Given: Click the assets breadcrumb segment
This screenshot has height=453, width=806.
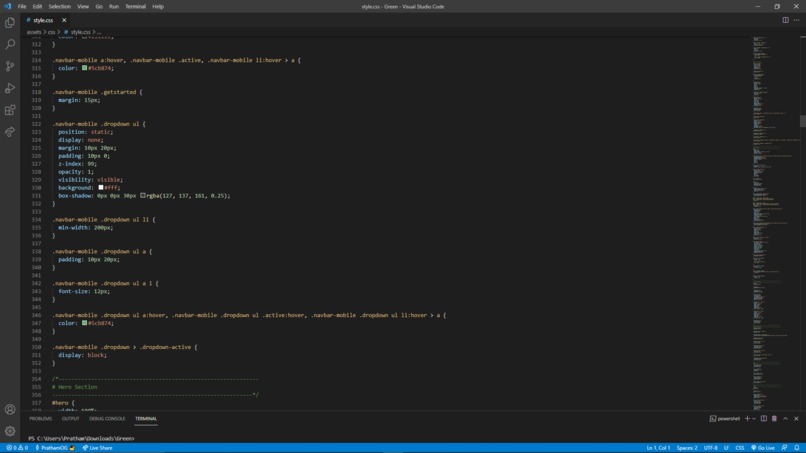Looking at the screenshot, I should click(x=33, y=32).
